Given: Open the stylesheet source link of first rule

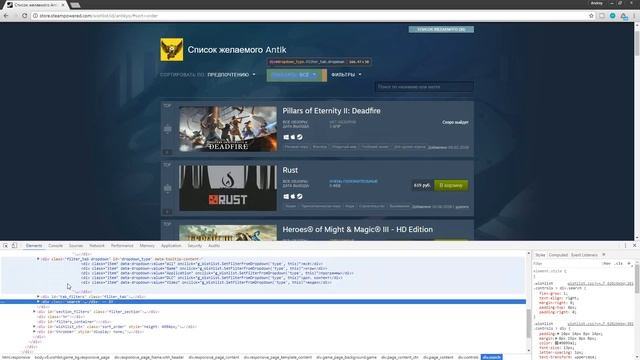Looking at the screenshot, I should [600, 283].
